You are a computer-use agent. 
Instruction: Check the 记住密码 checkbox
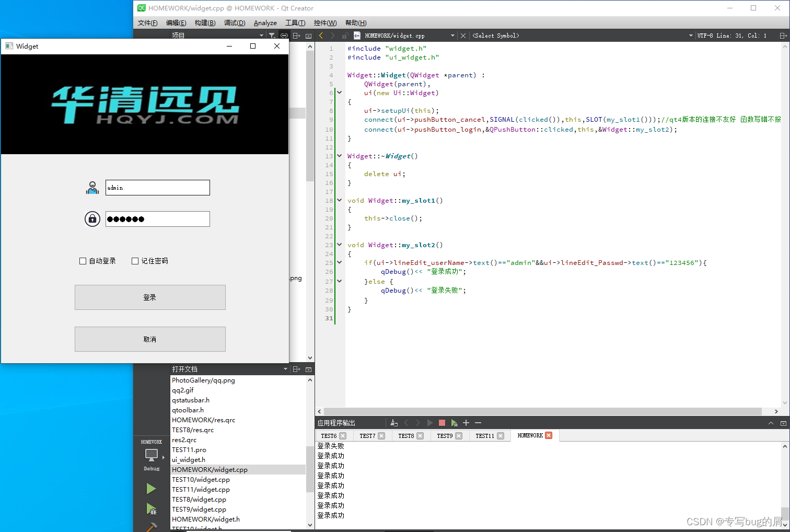135,261
